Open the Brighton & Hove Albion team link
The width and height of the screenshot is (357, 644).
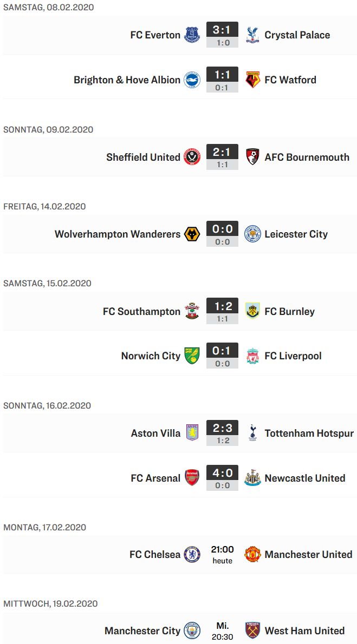click(x=127, y=80)
